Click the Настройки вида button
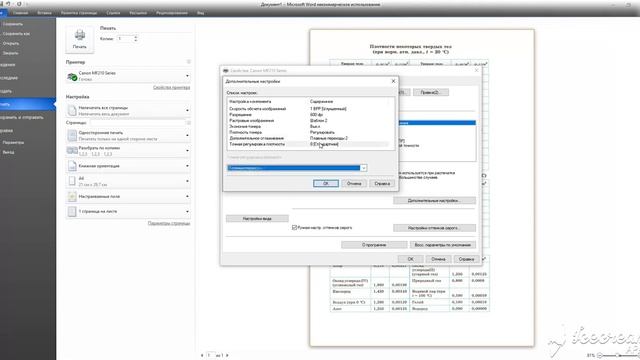Screen dimensions: 640x360 [257, 219]
